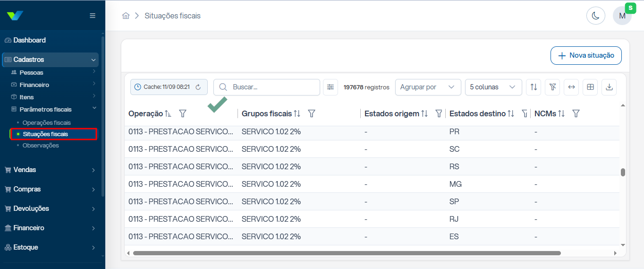Click the home icon in breadcrumb
Viewport: 644px width, 269px height.
point(126,16)
